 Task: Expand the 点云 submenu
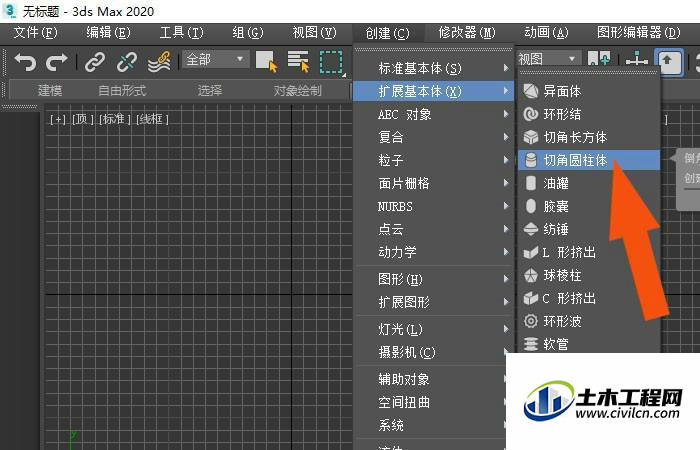click(x=433, y=229)
